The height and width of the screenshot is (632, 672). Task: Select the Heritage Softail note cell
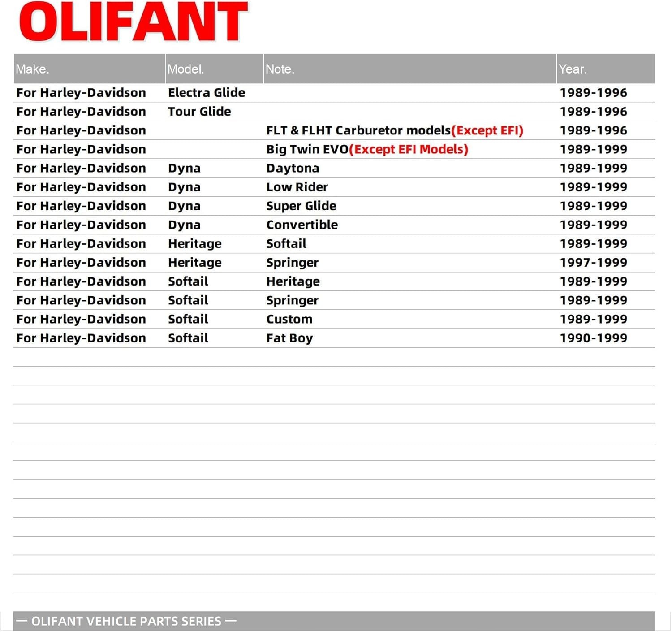286,244
